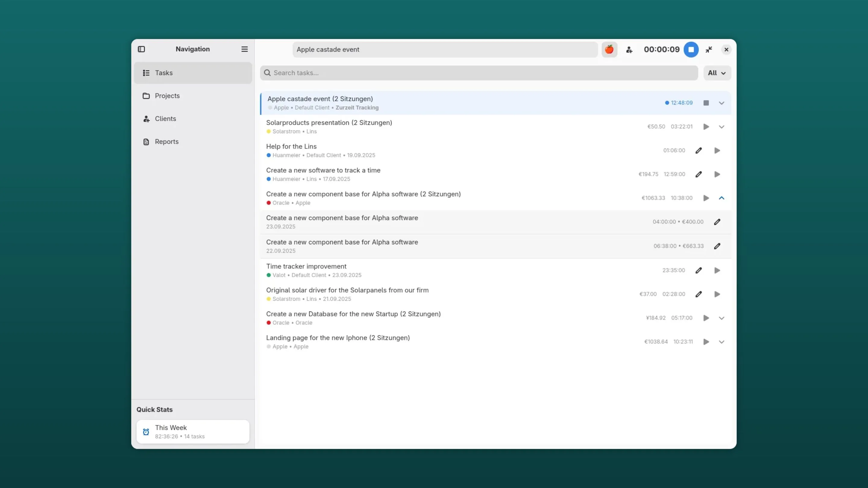Open the All filter dropdown
The height and width of the screenshot is (488, 868).
click(x=717, y=73)
